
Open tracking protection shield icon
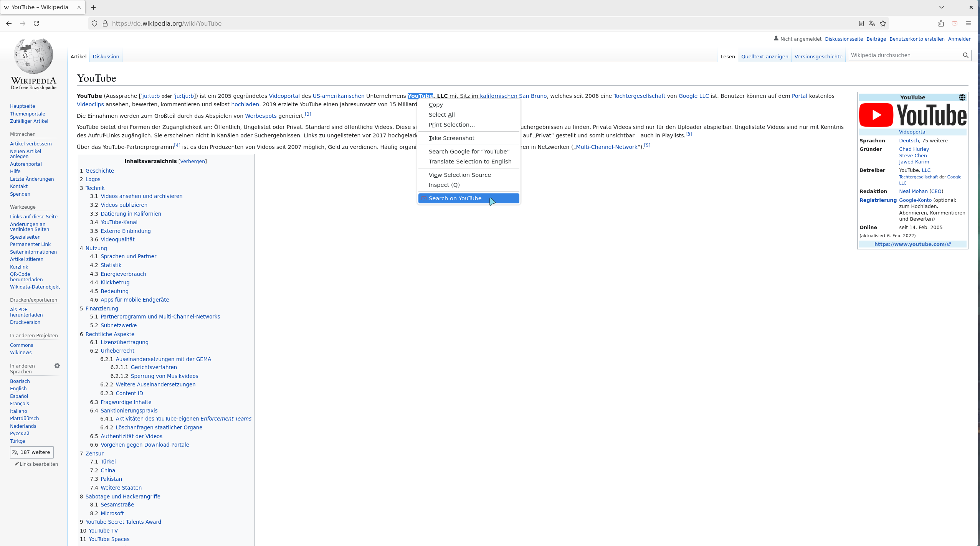pyautogui.click(x=94, y=23)
